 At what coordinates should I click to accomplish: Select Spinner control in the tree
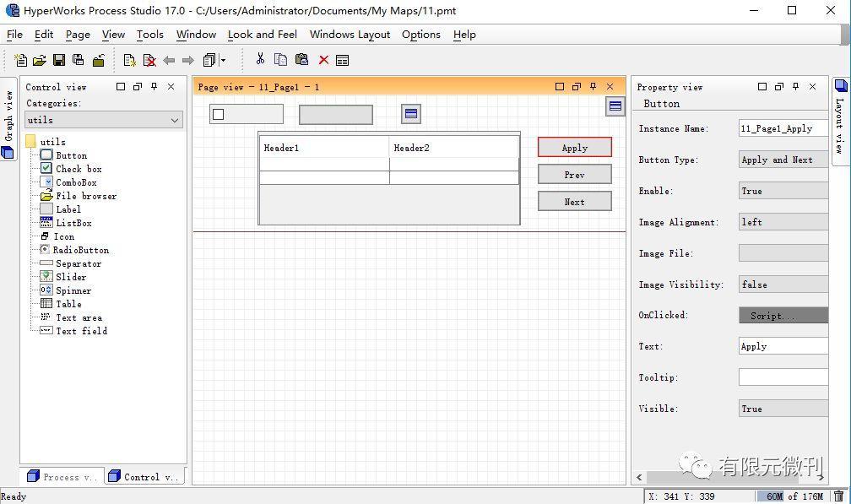(x=73, y=290)
